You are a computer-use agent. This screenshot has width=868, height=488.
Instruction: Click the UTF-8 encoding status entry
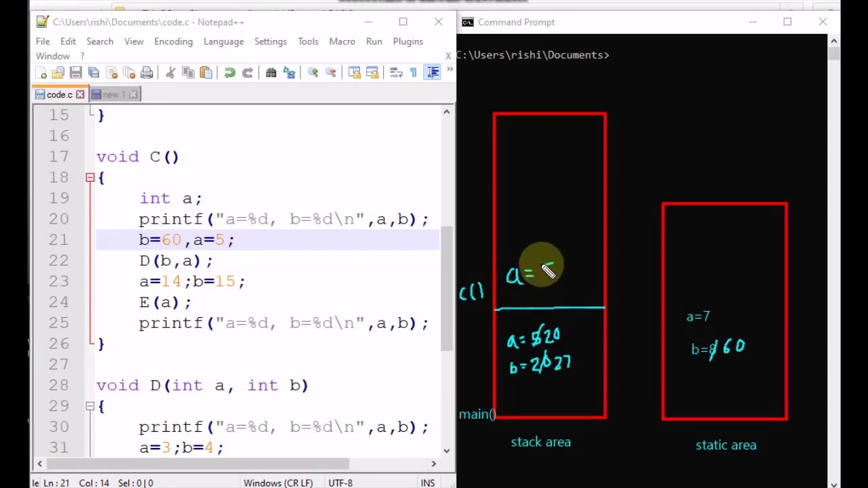[x=340, y=483]
